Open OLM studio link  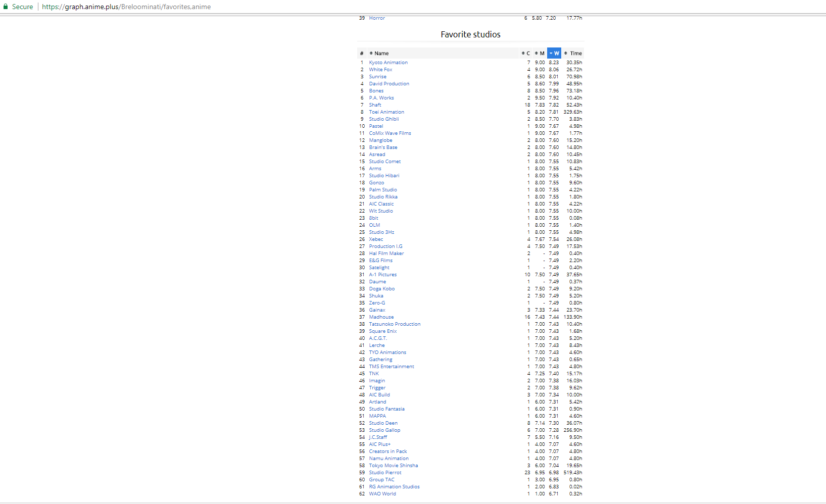[x=374, y=225]
